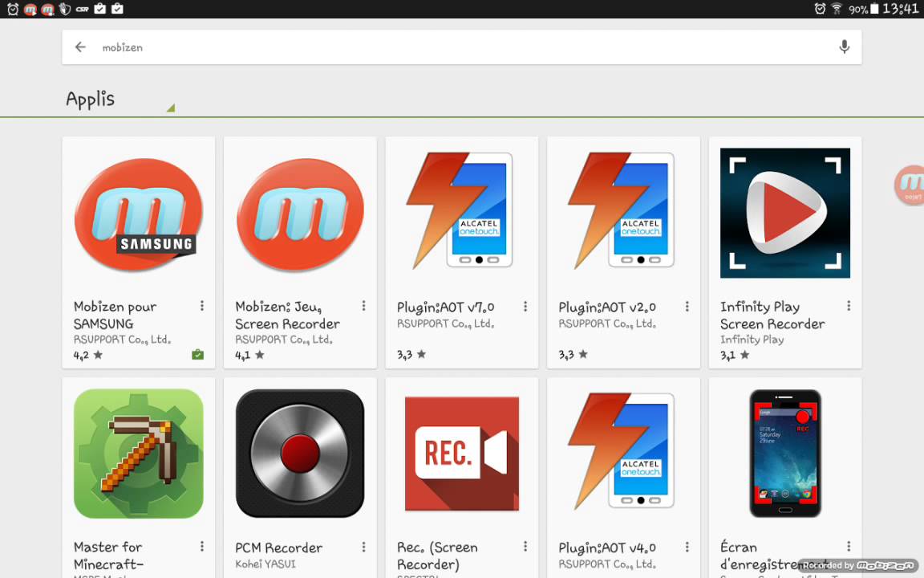The width and height of the screenshot is (924, 578).
Task: Open Plugin:AOT v7.0 app icon
Action: (461, 210)
